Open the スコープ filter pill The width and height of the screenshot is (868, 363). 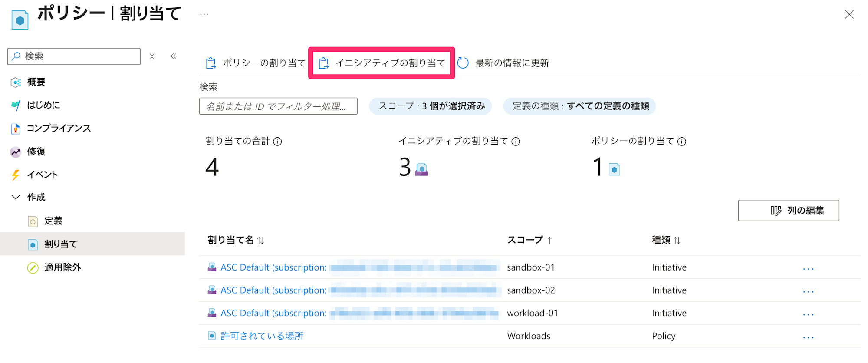tap(430, 106)
